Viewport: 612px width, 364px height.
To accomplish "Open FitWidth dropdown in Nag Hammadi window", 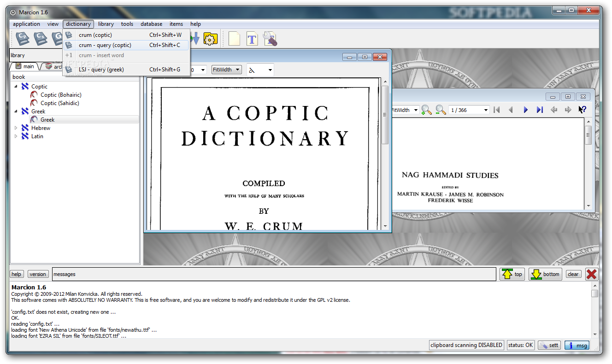I will (x=406, y=110).
